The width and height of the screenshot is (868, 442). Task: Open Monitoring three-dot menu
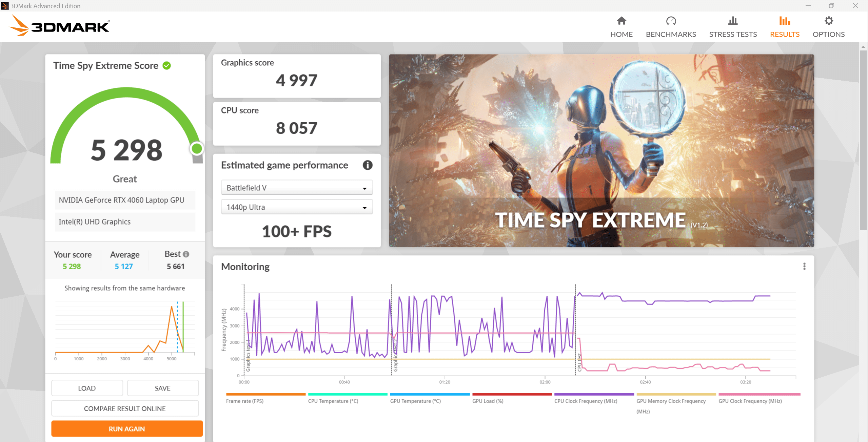pos(804,267)
